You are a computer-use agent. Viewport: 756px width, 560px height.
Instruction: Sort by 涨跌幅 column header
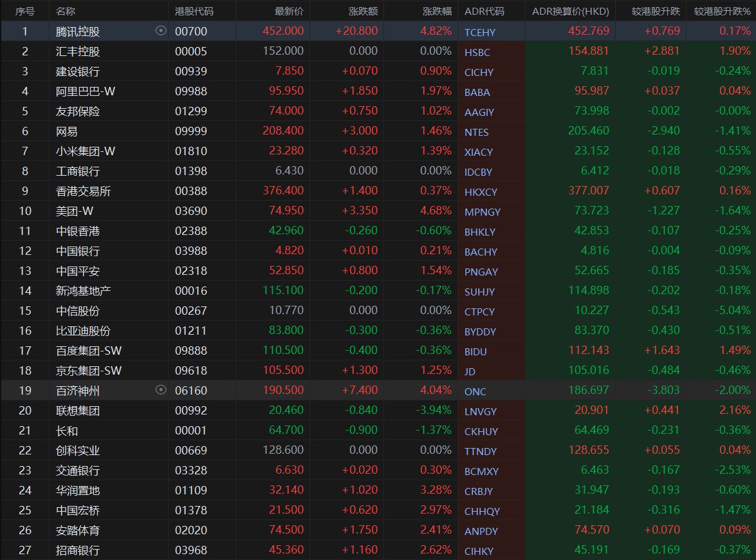click(x=438, y=11)
